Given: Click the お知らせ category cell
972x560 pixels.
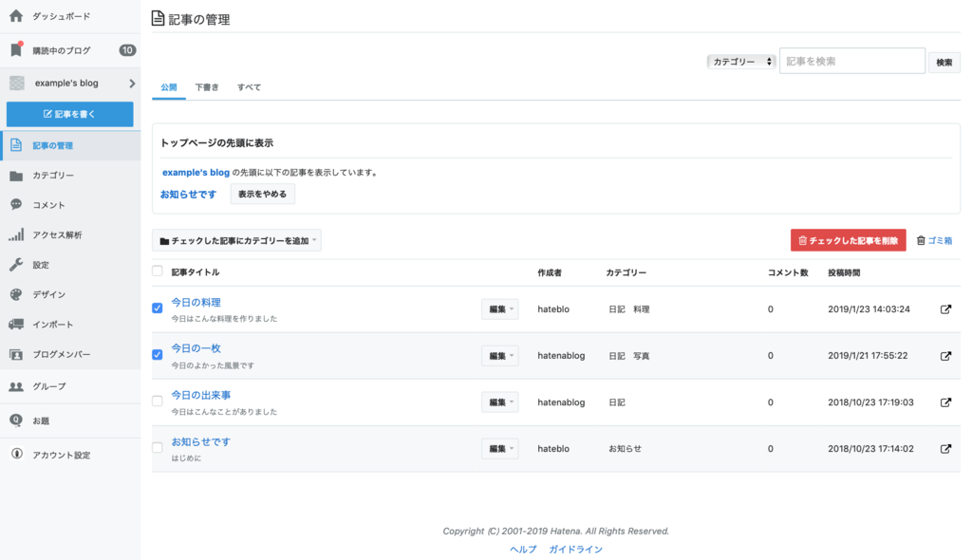Looking at the screenshot, I should pos(625,448).
